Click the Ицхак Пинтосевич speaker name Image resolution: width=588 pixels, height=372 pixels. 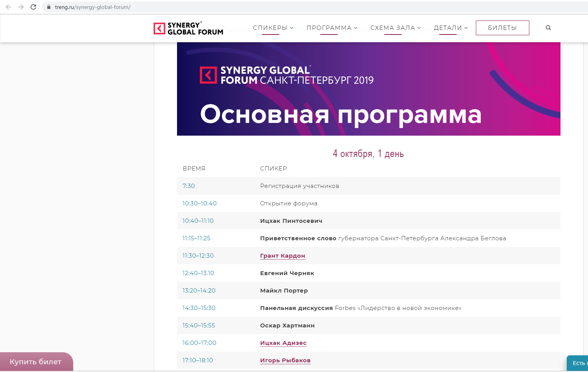coord(291,221)
